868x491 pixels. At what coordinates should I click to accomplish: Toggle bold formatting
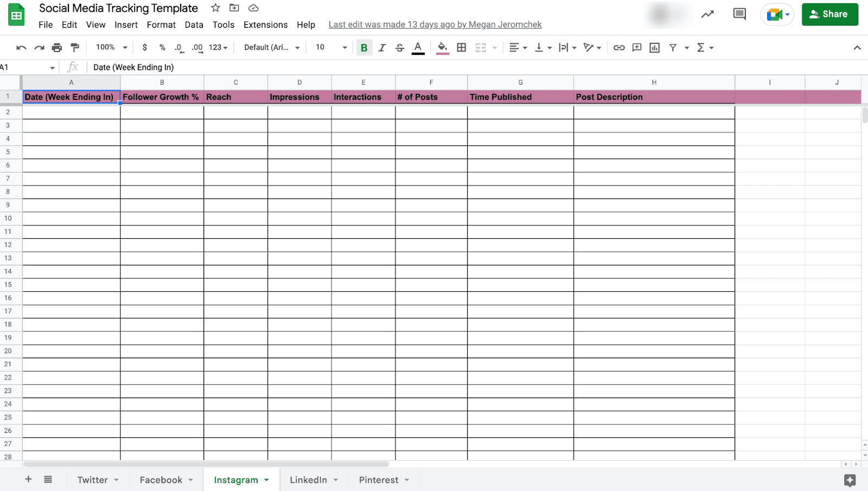(x=364, y=48)
